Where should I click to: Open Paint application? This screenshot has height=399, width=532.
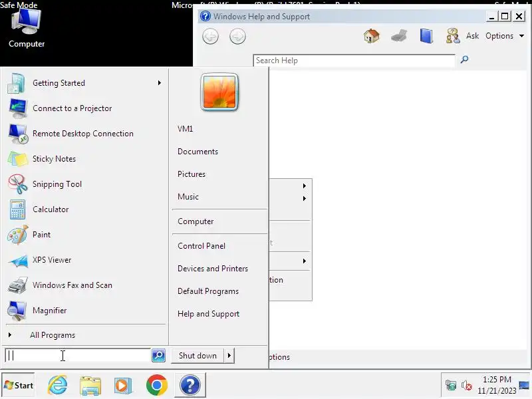tap(84, 235)
